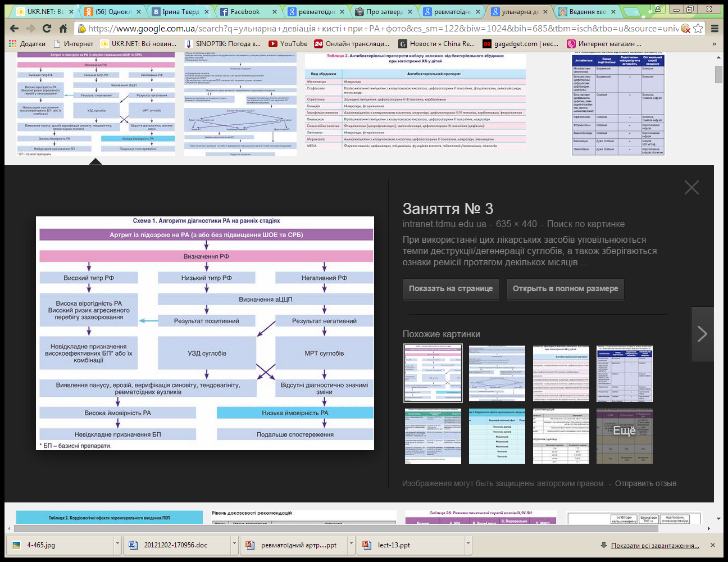Click the URL address bar
Viewport: 728px width, 562px height.
382,28
